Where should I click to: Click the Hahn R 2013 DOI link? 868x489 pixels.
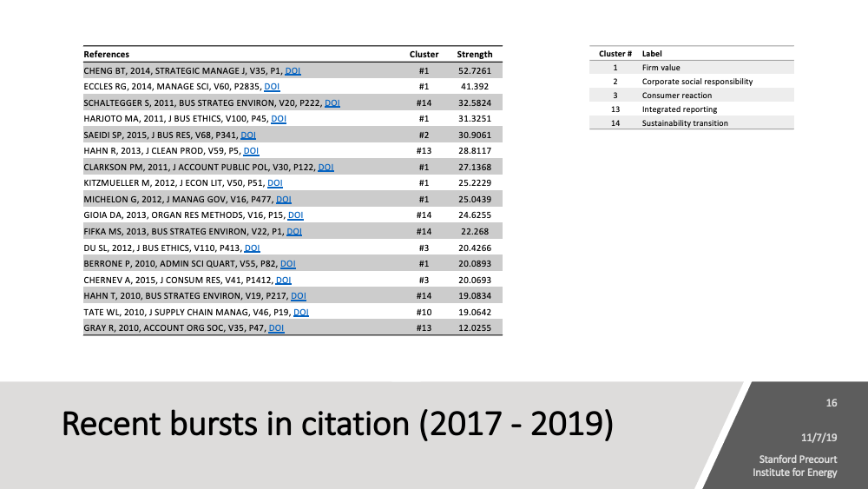(253, 151)
